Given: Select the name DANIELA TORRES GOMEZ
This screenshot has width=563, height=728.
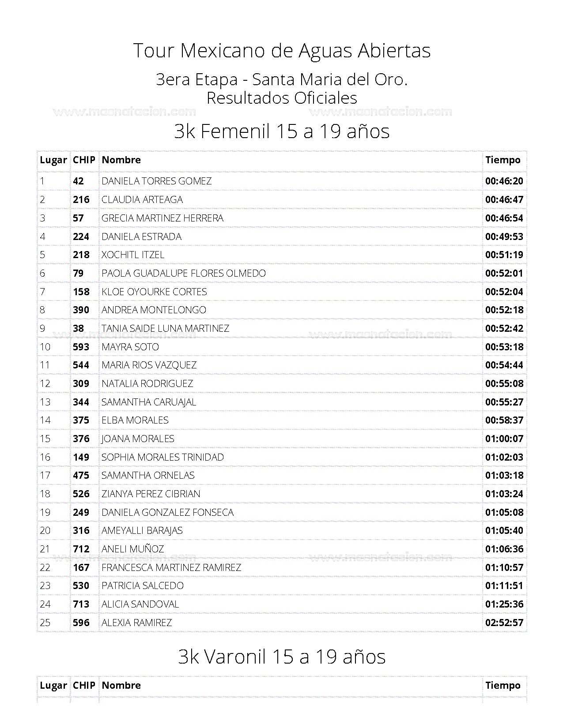Looking at the screenshot, I should (156, 181).
